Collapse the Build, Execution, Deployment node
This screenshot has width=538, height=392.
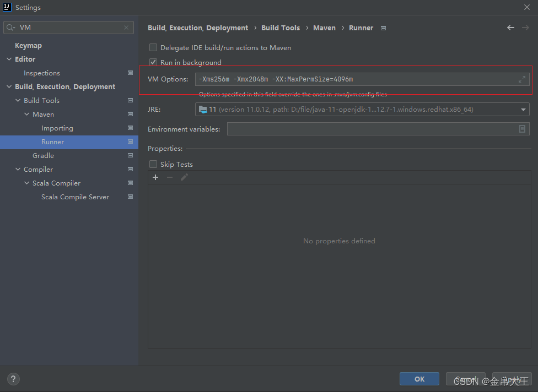[9, 86]
